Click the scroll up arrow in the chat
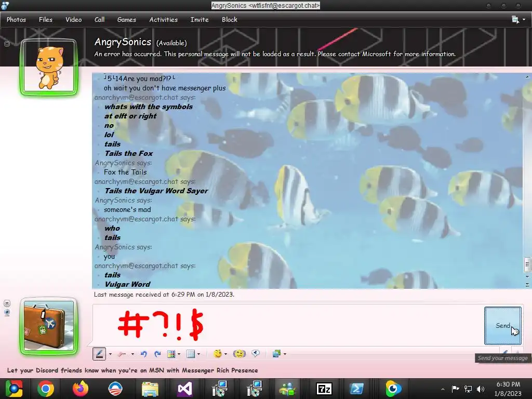The height and width of the screenshot is (399, 532). coord(527,77)
